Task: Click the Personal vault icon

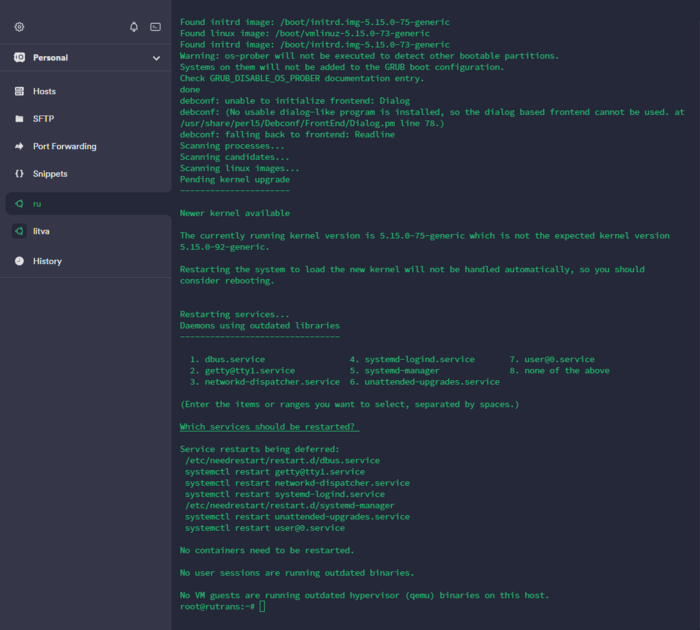Action: point(19,58)
